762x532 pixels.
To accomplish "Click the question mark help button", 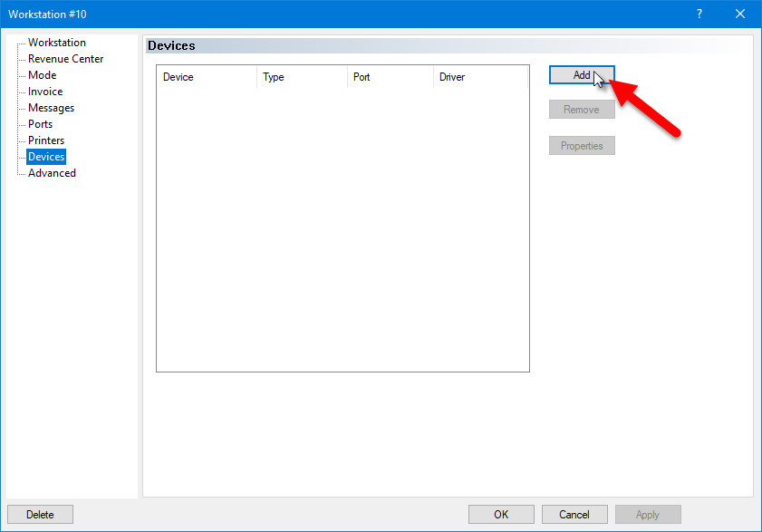I will [x=699, y=14].
